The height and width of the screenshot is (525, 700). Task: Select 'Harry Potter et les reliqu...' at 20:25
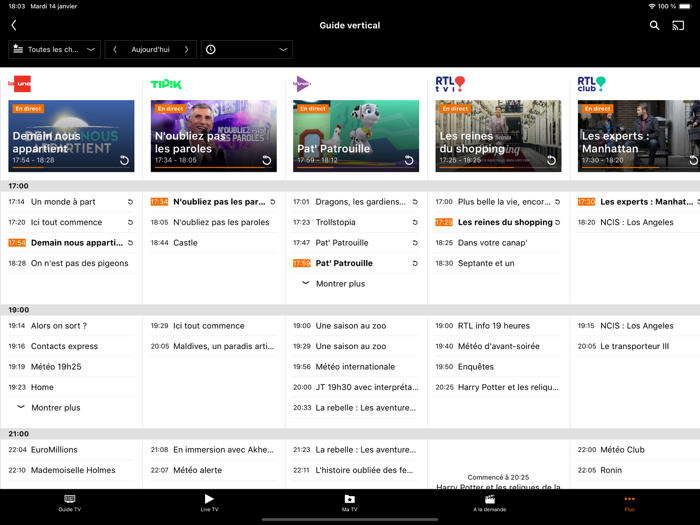click(498, 388)
